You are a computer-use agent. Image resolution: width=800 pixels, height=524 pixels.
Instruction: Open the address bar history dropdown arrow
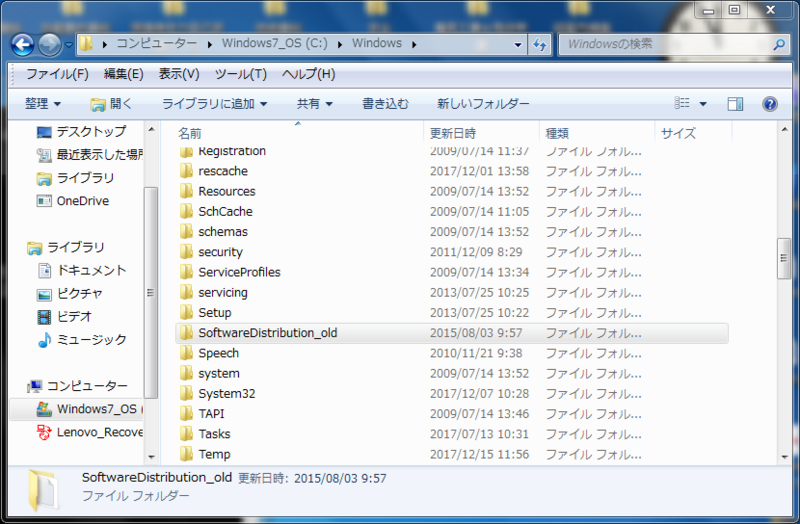(x=518, y=44)
